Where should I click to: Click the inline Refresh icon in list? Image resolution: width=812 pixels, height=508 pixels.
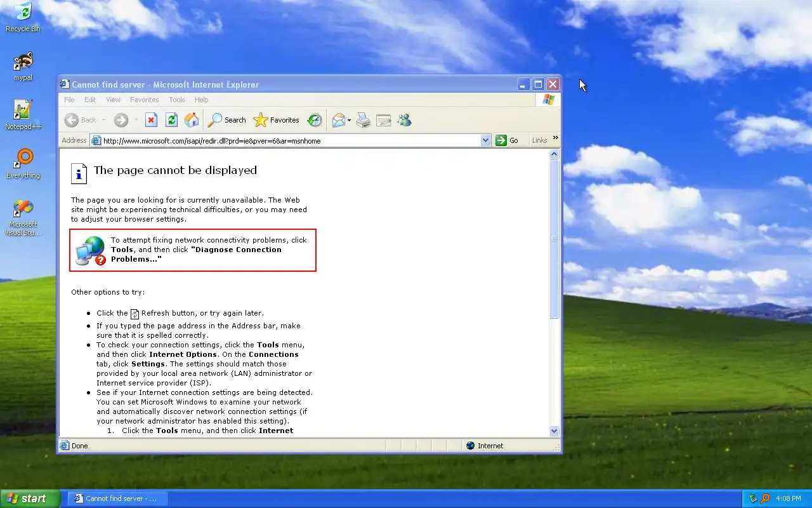click(x=134, y=314)
